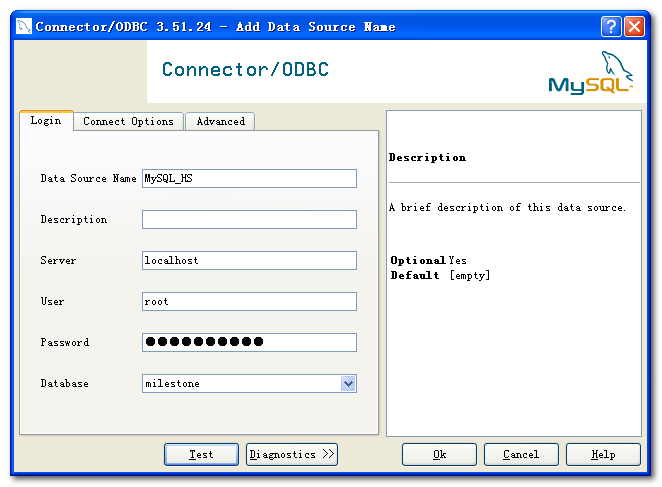The width and height of the screenshot is (662, 487).
Task: Click the 'Optional Yes' line
Action: (x=428, y=260)
